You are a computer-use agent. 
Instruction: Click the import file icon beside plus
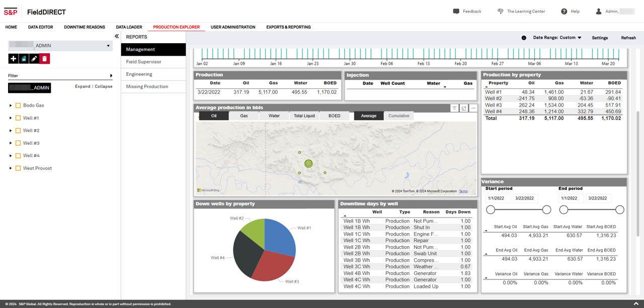[x=24, y=59]
